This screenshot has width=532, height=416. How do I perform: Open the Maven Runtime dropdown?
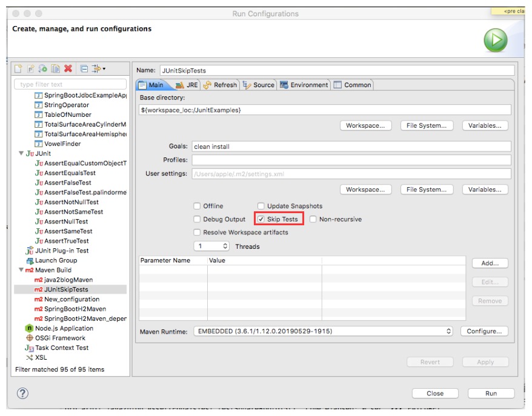(324, 331)
